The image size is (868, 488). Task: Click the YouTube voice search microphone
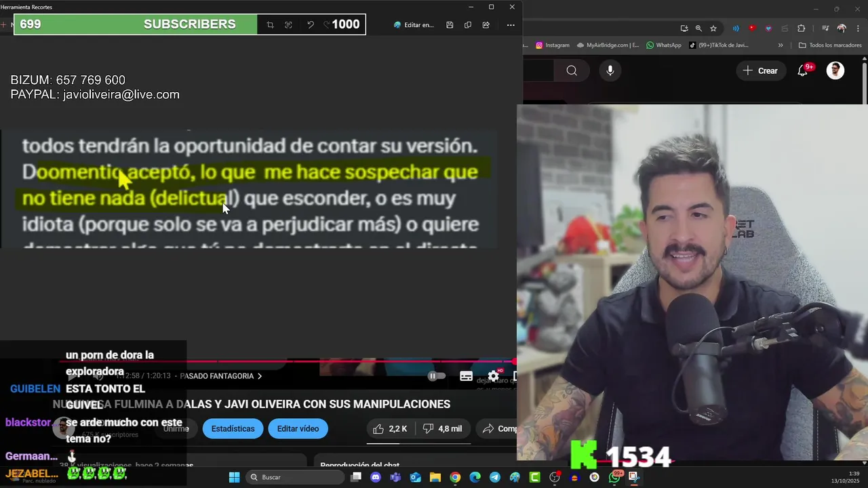610,70
